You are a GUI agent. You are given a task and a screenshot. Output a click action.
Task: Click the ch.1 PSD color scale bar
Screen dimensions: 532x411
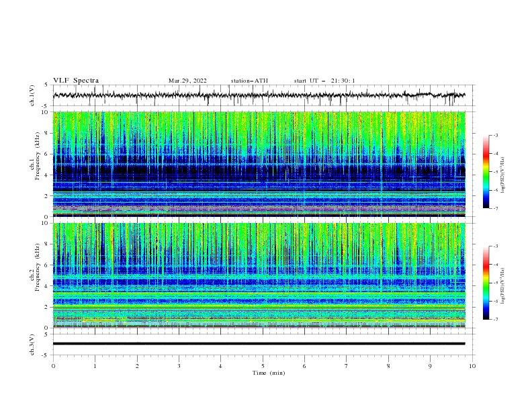coord(486,172)
